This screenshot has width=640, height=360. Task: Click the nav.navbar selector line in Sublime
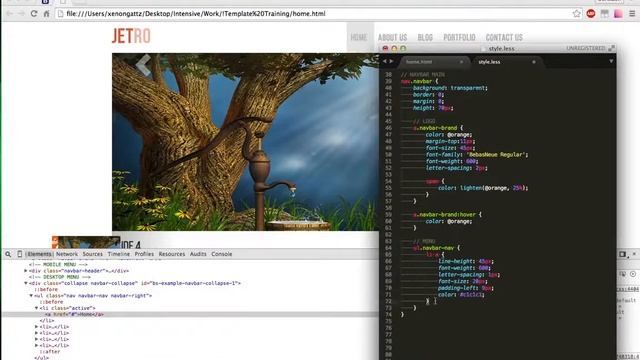click(x=420, y=81)
